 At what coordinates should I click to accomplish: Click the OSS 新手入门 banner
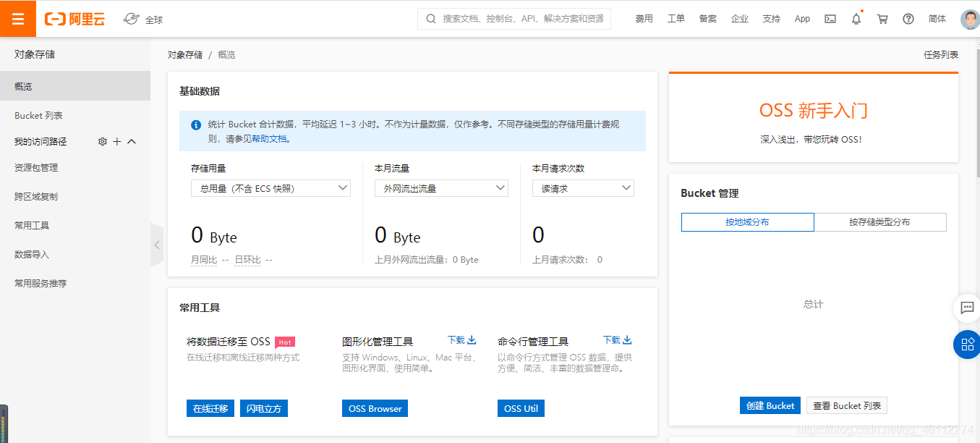(814, 118)
